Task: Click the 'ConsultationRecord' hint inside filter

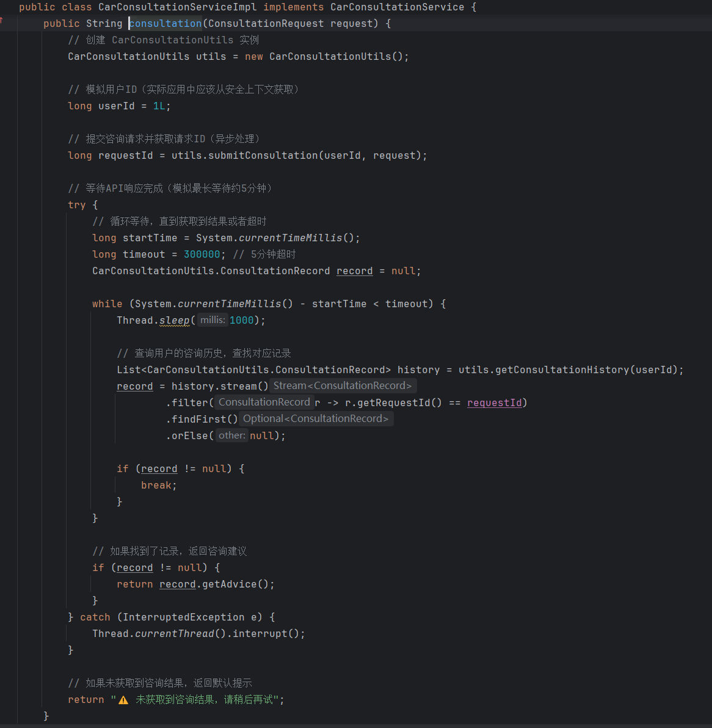Action: (264, 402)
